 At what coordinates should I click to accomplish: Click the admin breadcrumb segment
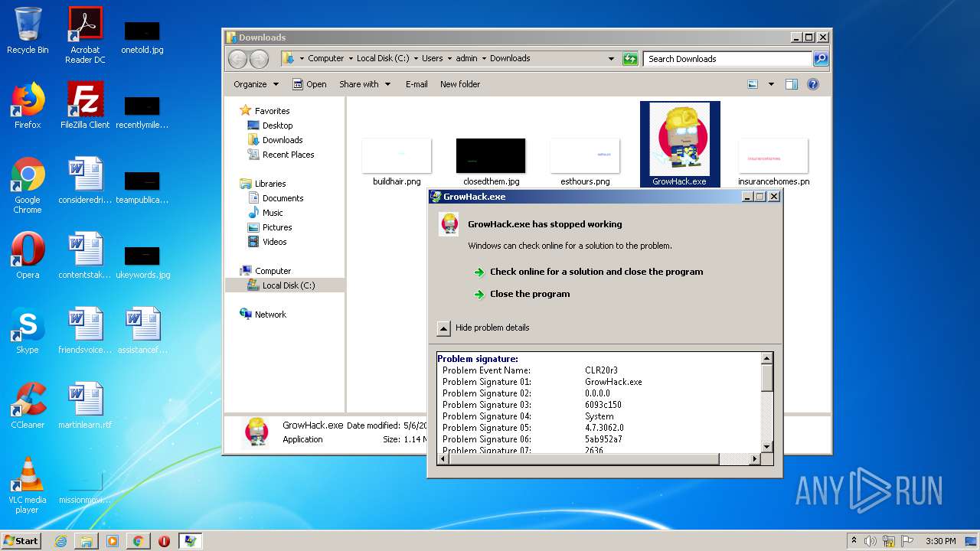[x=466, y=58]
